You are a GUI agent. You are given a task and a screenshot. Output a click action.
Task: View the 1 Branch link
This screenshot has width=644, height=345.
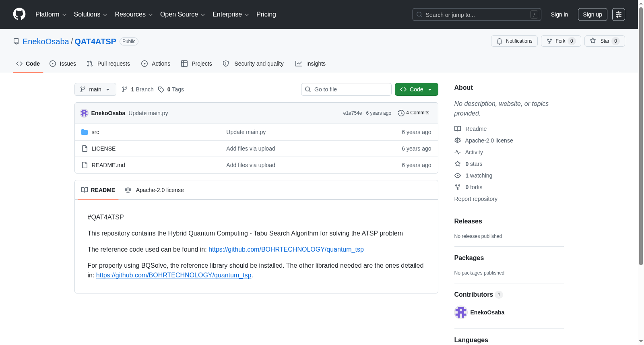[x=138, y=89]
